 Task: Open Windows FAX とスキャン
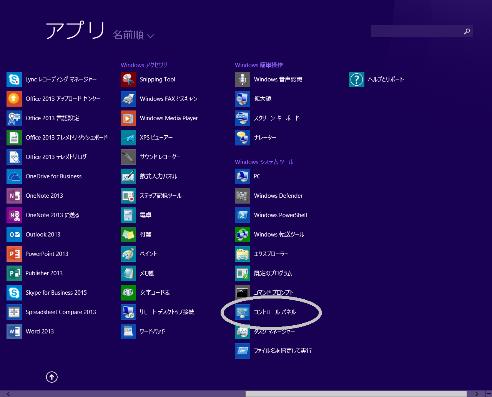click(x=159, y=99)
